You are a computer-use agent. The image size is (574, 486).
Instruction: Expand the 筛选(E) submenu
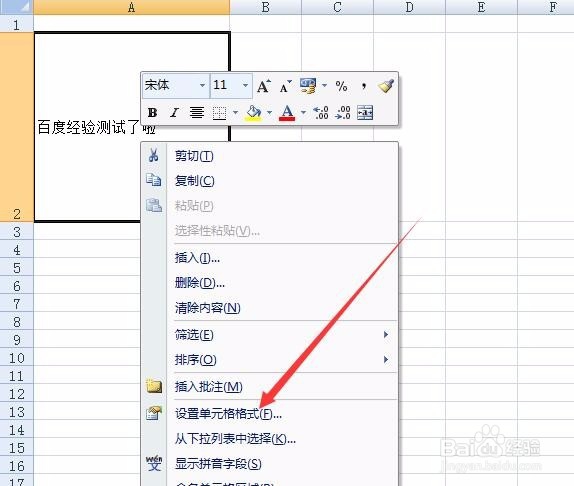click(270, 334)
